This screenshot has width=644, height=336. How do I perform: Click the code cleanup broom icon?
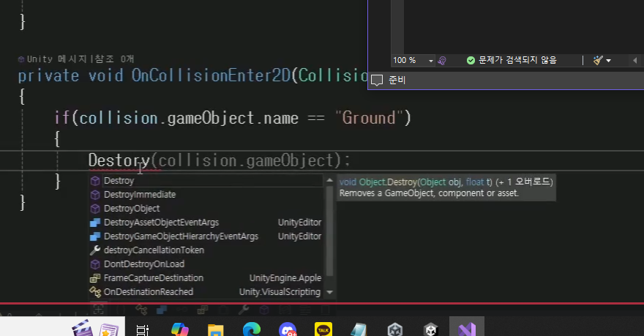(x=598, y=60)
